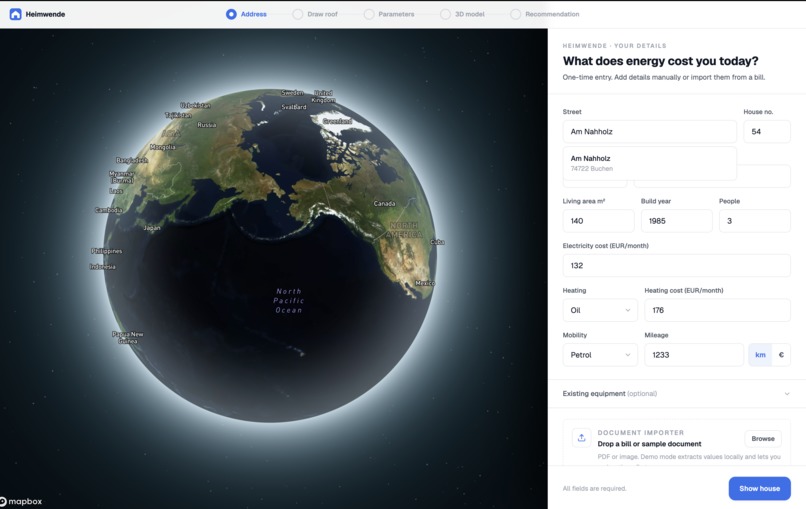Click the Heimwende house logo icon
This screenshot has height=509, width=806.
click(15, 14)
